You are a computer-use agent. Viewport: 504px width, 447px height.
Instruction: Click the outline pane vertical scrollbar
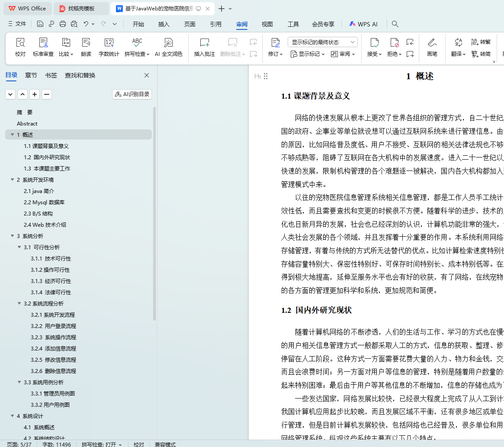154,214
